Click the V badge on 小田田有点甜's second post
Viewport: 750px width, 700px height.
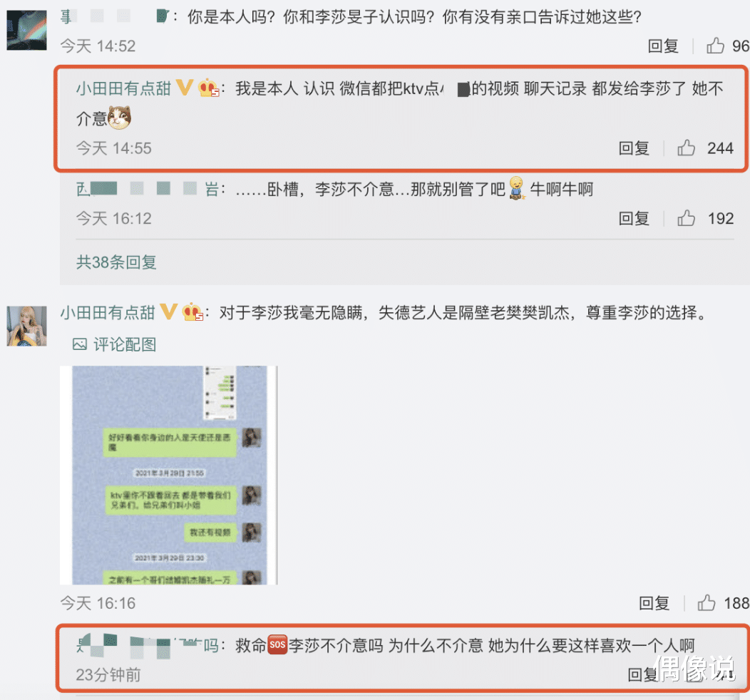click(x=167, y=312)
